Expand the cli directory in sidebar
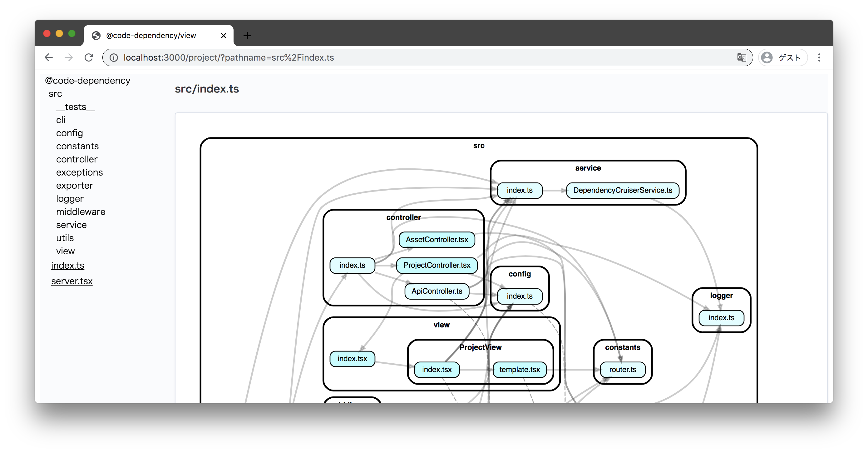Screen dimensions: 868x453 click(x=60, y=119)
